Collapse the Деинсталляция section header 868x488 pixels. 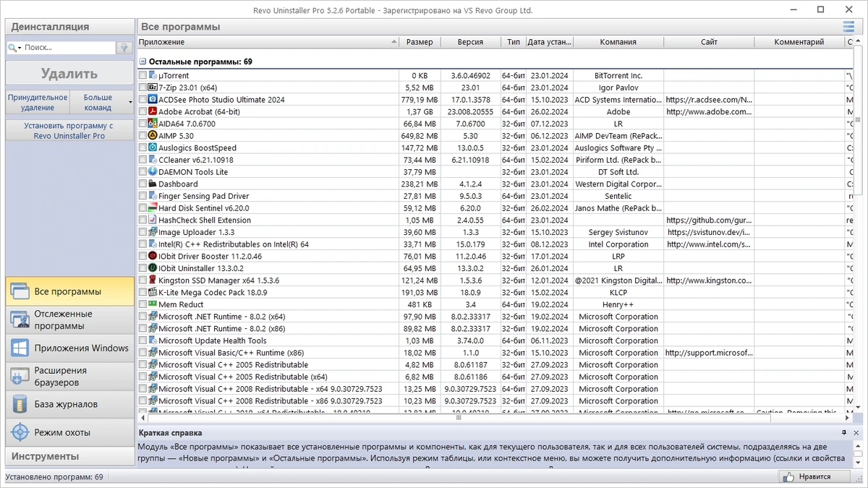[70, 27]
